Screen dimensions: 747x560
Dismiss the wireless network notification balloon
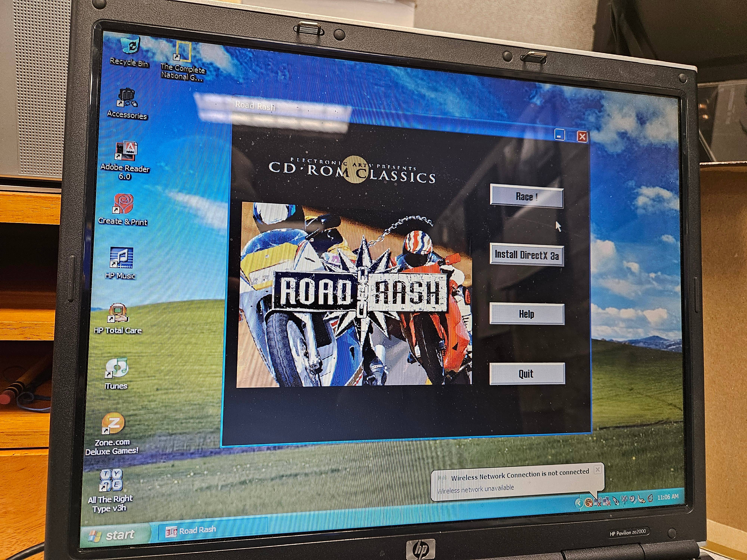(x=597, y=469)
